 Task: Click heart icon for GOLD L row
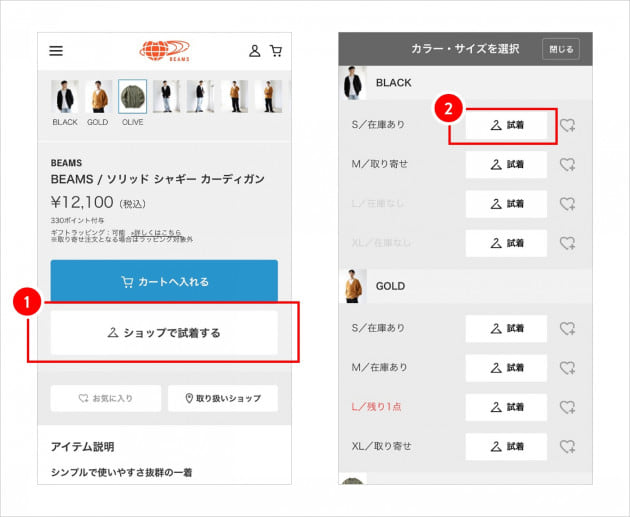567,407
